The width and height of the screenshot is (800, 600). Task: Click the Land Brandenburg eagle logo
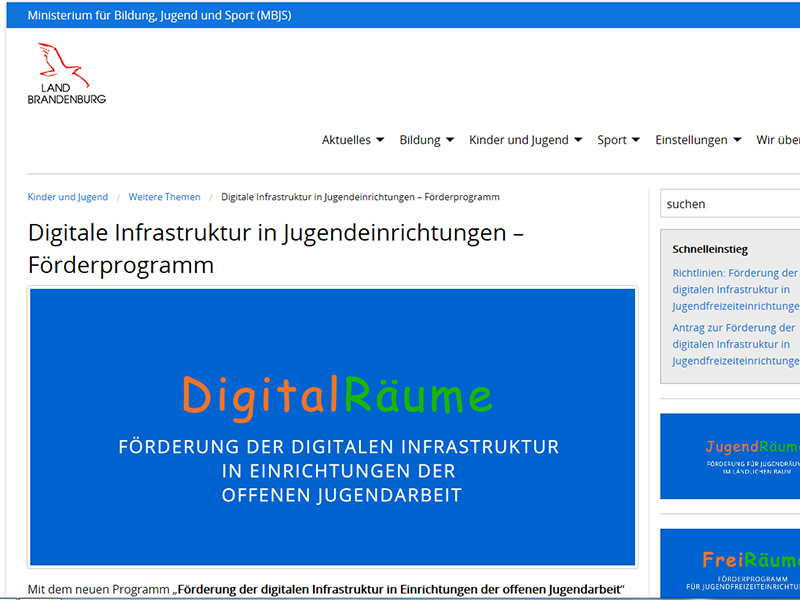coord(66,74)
